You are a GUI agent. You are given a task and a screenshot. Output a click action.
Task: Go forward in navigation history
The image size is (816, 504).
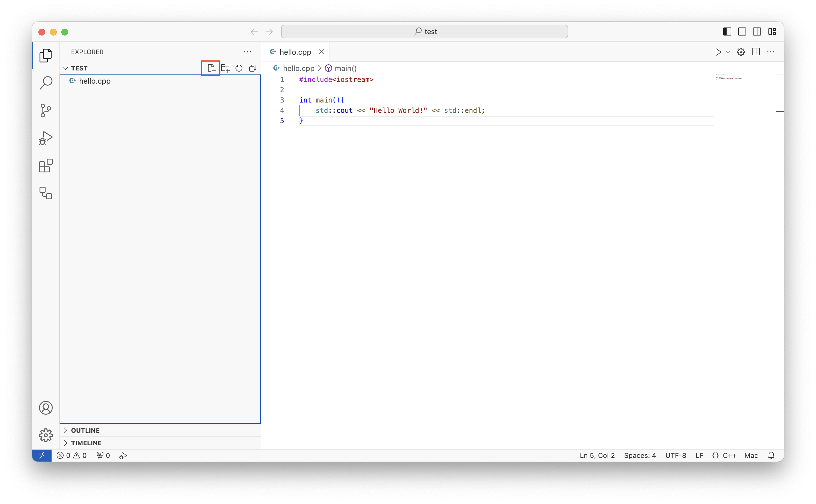269,32
